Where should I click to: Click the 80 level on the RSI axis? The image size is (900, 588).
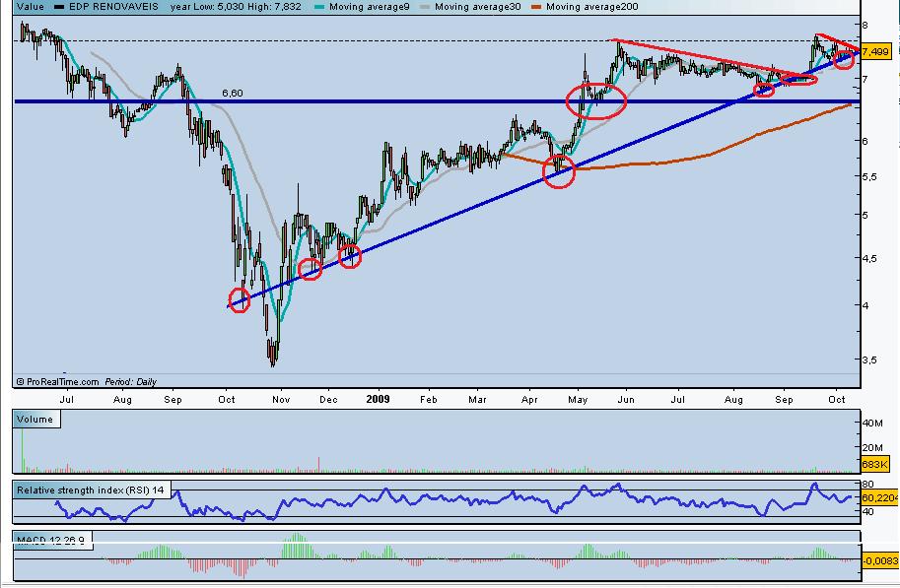(867, 485)
